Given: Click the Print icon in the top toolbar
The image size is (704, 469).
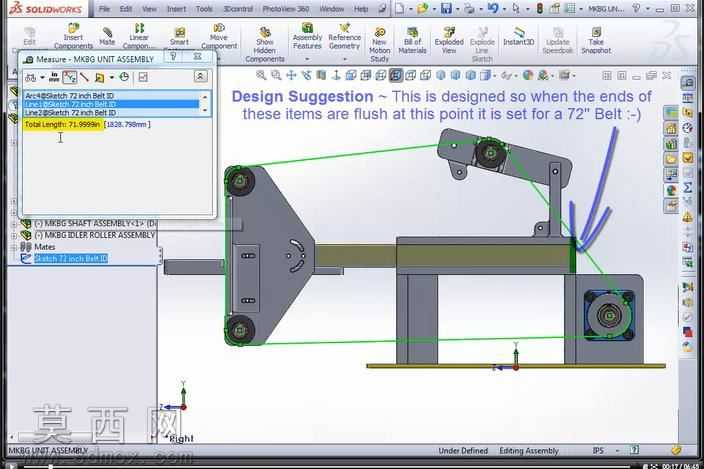Looking at the screenshot, I should tap(469, 8).
